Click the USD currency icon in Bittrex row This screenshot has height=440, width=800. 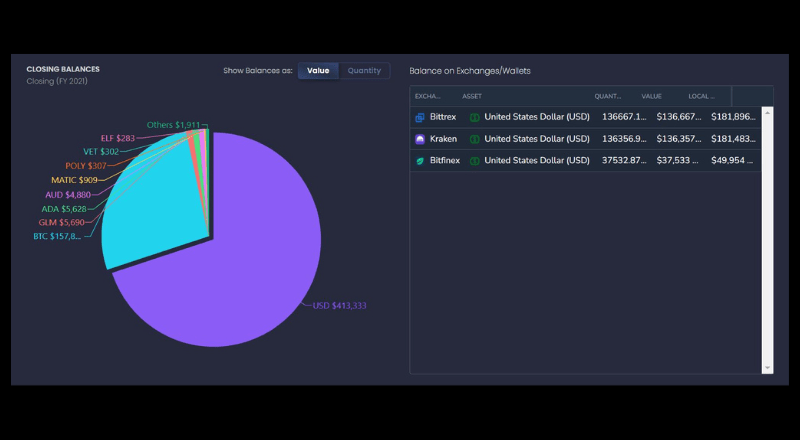(x=474, y=117)
